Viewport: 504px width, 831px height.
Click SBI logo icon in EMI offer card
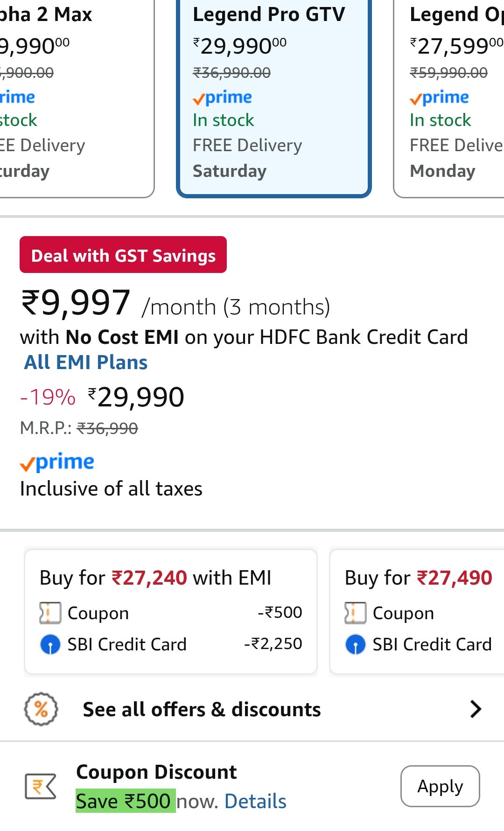click(x=50, y=644)
